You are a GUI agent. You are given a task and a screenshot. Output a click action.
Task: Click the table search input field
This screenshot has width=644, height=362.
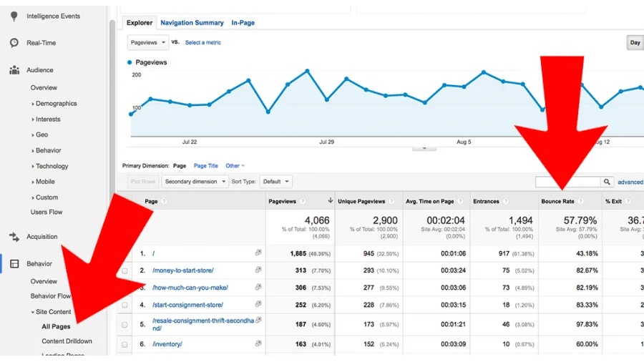coord(568,182)
